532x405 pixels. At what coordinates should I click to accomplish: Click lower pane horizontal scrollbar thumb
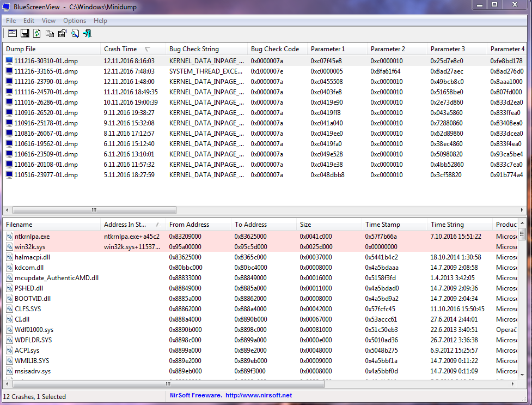tap(168, 384)
